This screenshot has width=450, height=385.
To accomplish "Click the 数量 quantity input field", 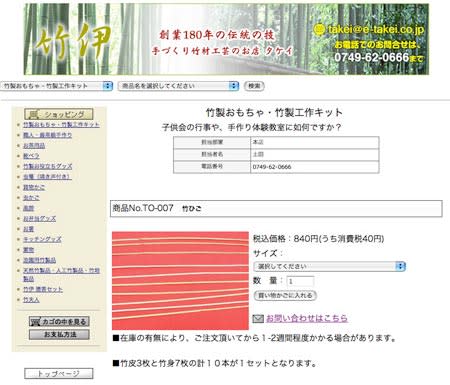I will point(300,281).
